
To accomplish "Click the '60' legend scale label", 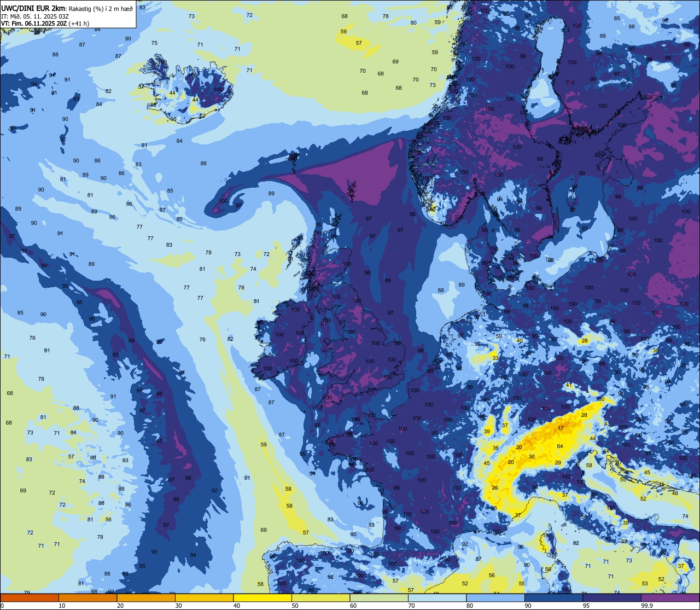I will pos(353,606).
